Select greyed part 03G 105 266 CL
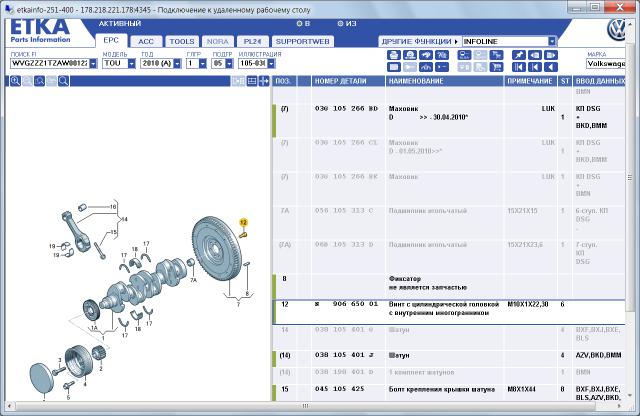This screenshot has height=416, width=640. (346, 142)
